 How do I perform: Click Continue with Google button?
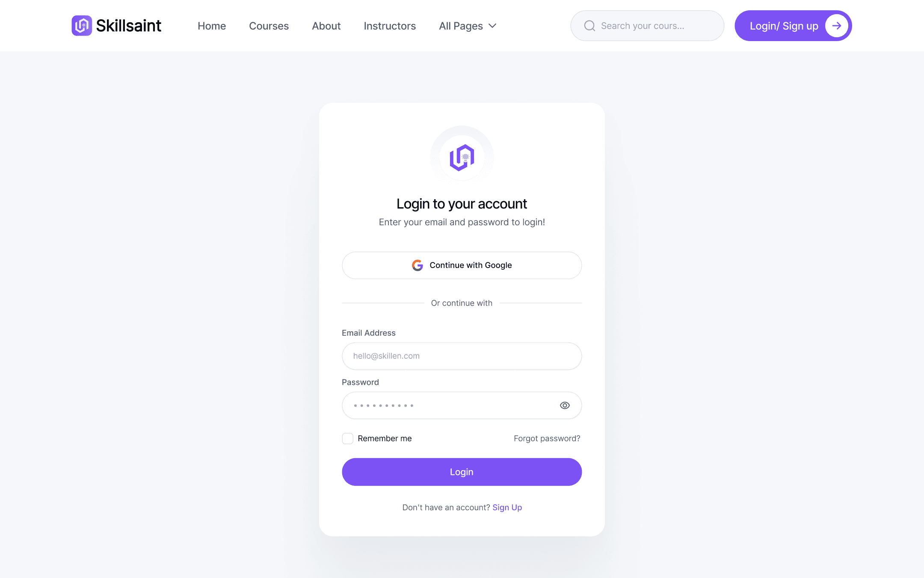462,265
